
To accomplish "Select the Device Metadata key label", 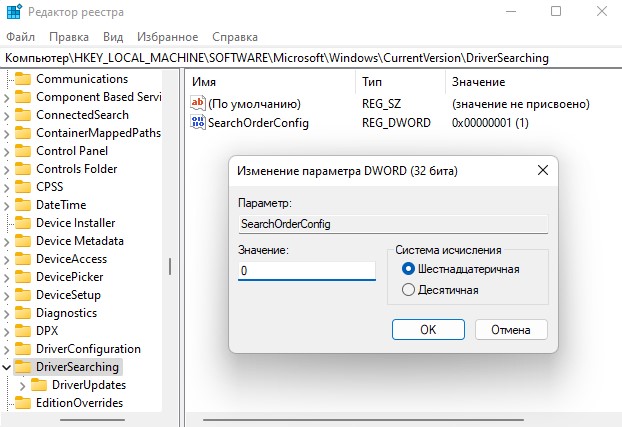I will pyautogui.click(x=80, y=241).
